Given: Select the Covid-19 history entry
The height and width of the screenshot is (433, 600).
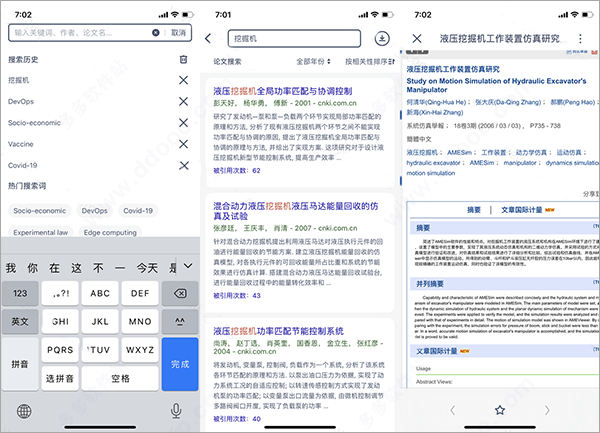Looking at the screenshot, I should [x=22, y=166].
